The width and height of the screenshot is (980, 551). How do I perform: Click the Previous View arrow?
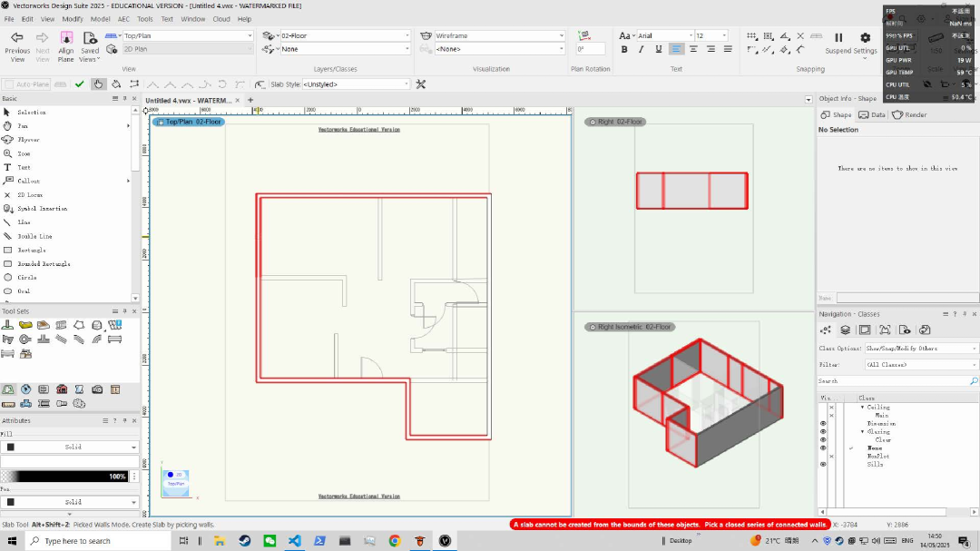coord(17,37)
